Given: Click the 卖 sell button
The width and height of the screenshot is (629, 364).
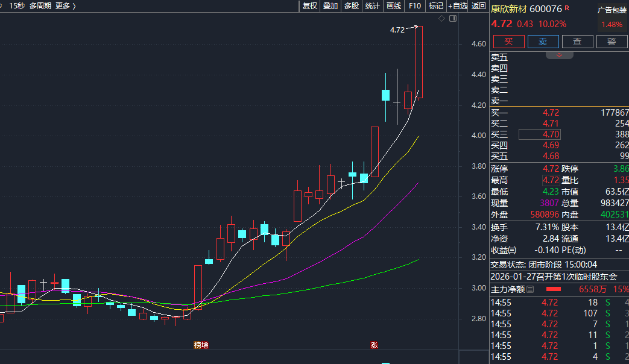Looking at the screenshot, I should click(x=543, y=41).
